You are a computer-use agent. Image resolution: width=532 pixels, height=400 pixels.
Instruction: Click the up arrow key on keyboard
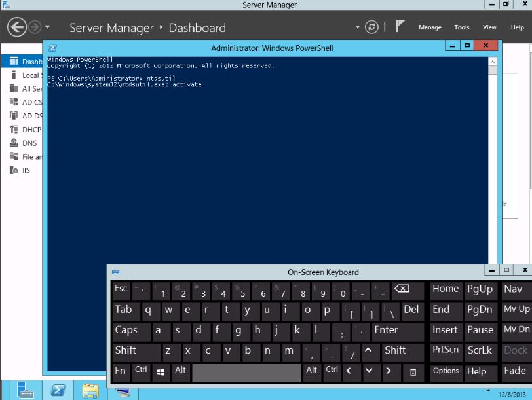pyautogui.click(x=371, y=352)
